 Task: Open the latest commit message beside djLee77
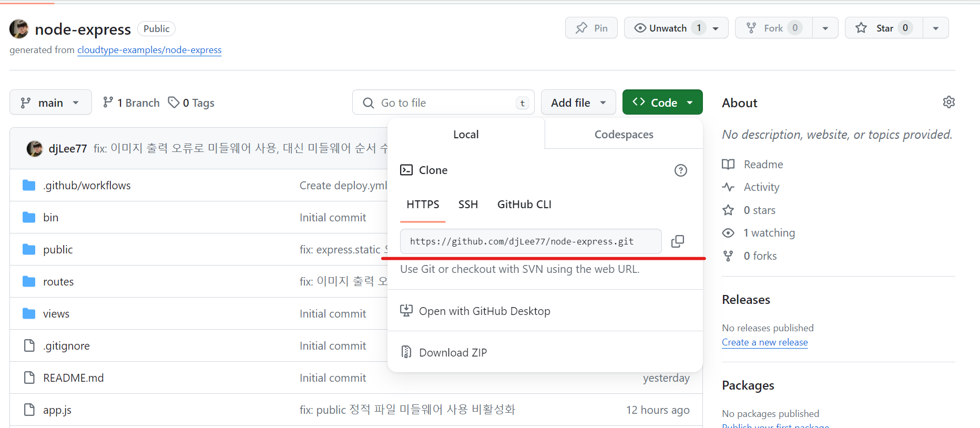(240, 148)
